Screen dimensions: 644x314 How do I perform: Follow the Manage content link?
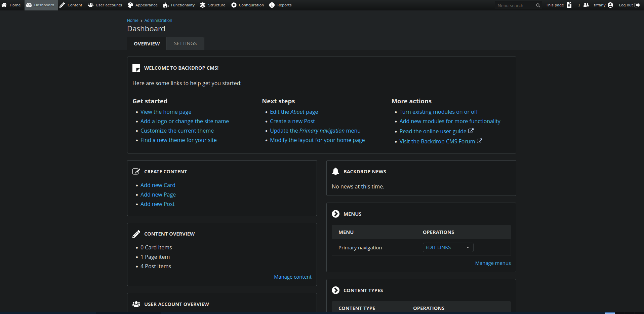coord(292,277)
